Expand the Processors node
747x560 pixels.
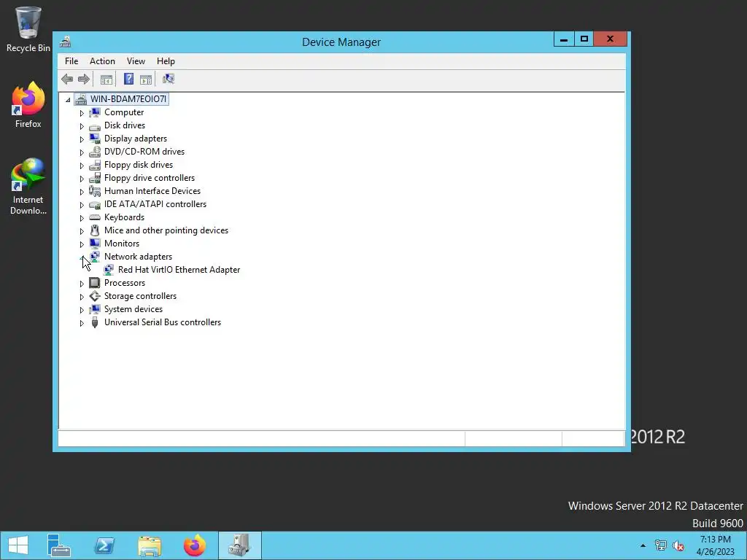click(x=82, y=284)
